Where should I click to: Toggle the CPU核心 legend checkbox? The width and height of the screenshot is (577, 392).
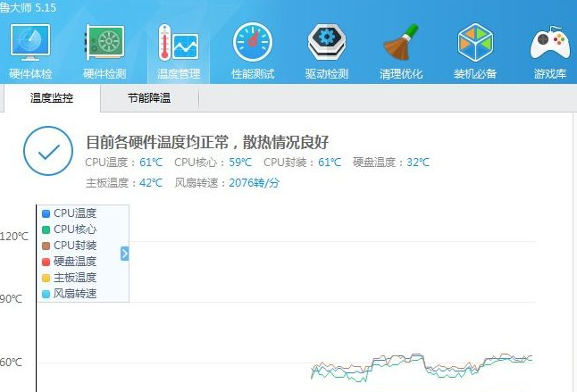tap(46, 229)
